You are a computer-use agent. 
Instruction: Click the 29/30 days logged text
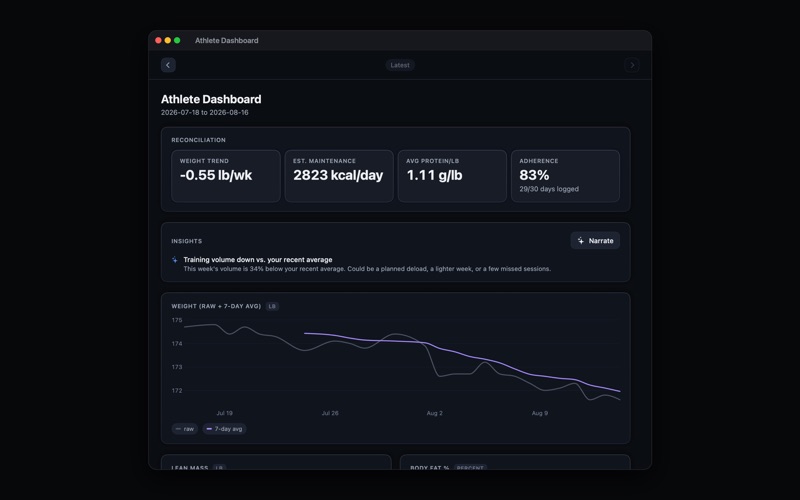point(549,189)
